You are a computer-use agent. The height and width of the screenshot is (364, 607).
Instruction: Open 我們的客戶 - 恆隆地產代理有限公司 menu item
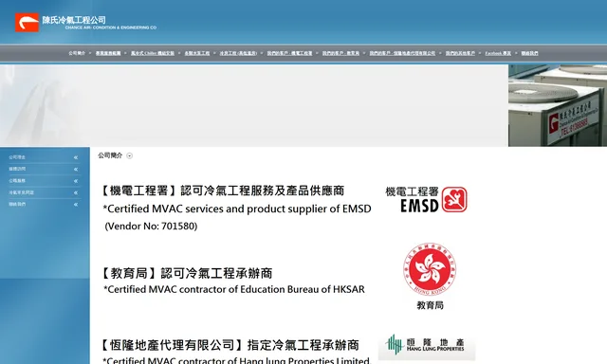click(x=402, y=53)
